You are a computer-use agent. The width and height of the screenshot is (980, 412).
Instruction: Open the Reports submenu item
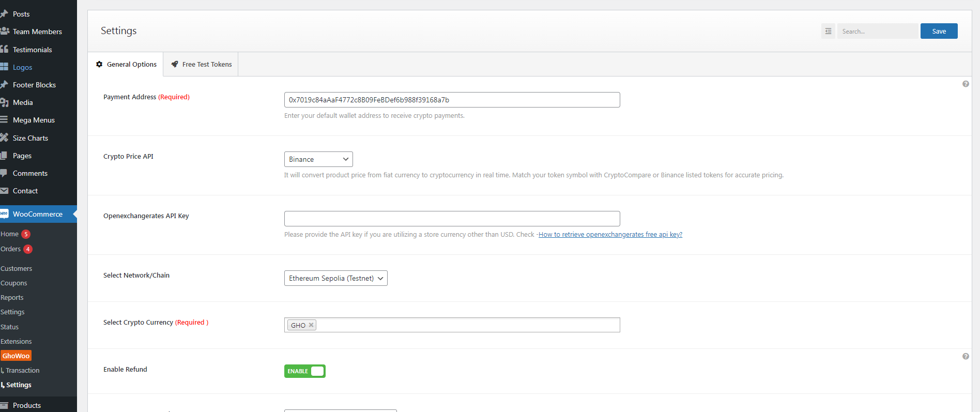coord(12,297)
